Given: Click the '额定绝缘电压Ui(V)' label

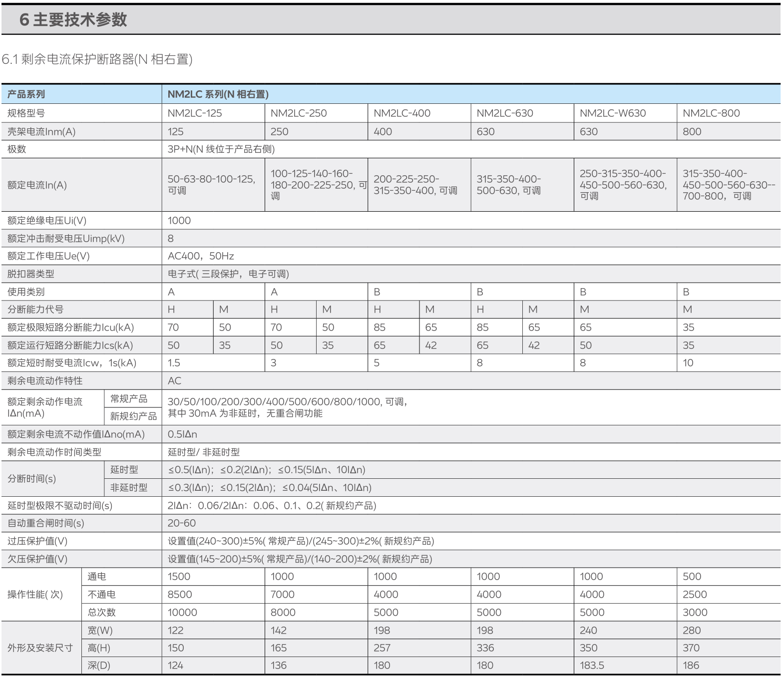Looking at the screenshot, I should tap(47, 221).
